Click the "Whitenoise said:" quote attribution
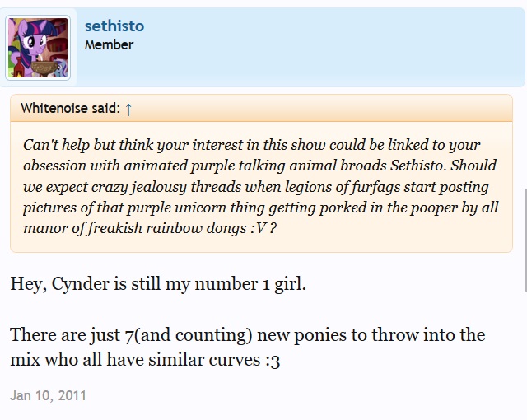 (70, 108)
